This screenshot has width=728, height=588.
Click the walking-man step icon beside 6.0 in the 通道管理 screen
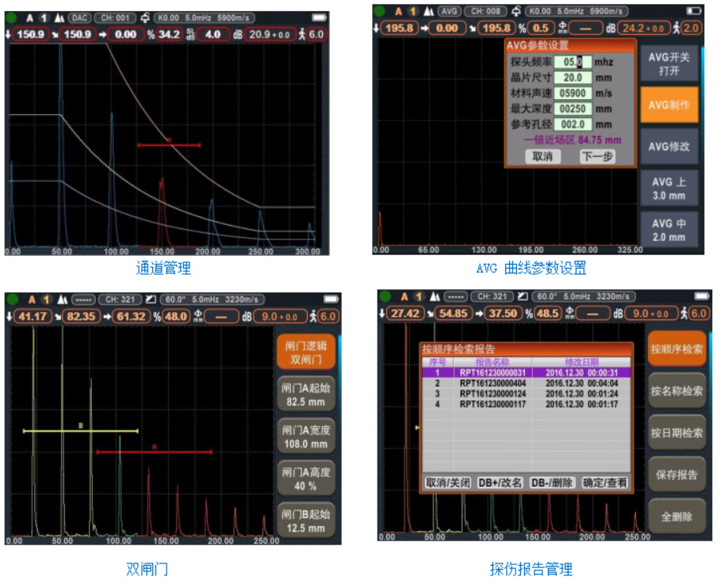click(302, 34)
